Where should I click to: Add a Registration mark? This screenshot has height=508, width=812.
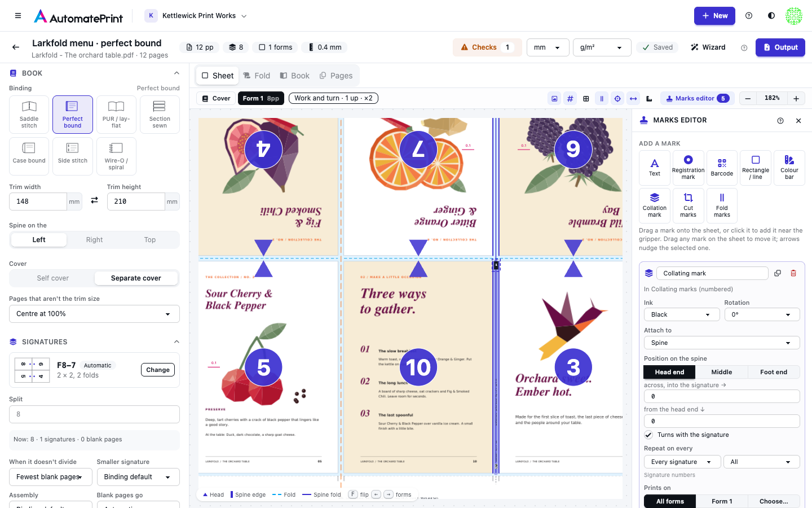(x=688, y=168)
